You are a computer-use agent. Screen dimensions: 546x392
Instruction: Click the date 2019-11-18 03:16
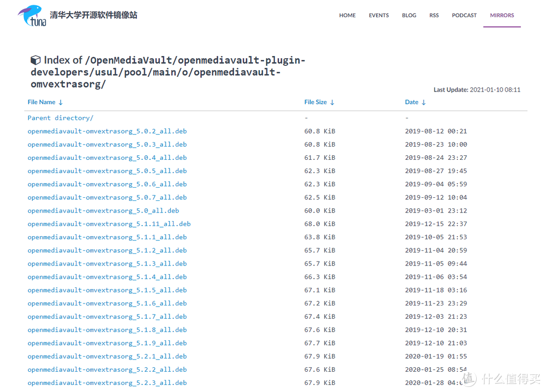(436, 290)
